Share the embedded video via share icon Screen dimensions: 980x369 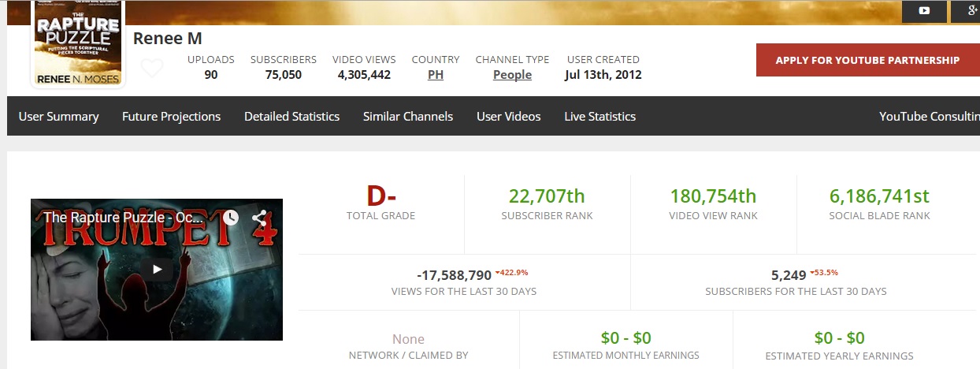[x=258, y=218]
